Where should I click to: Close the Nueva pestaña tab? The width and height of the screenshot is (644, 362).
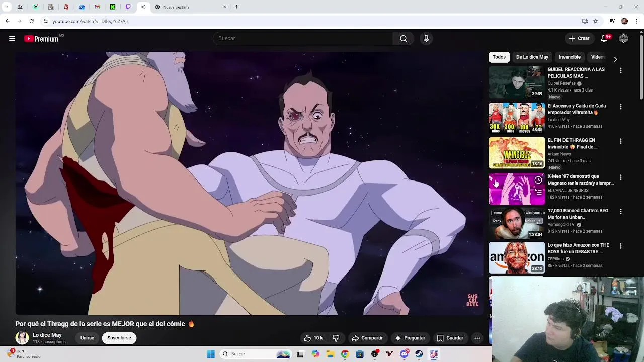point(224,7)
